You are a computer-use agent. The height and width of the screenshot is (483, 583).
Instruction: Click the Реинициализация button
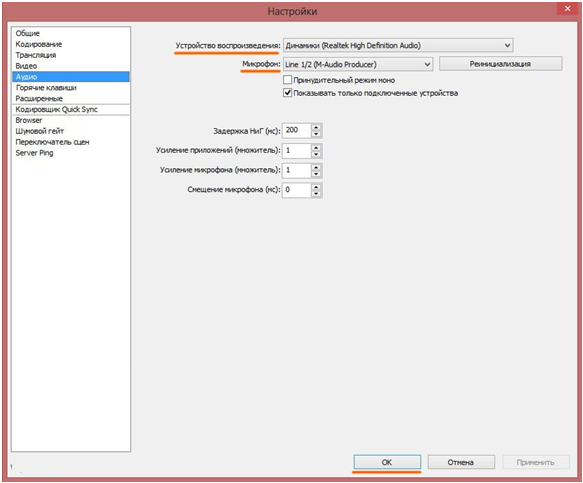500,64
